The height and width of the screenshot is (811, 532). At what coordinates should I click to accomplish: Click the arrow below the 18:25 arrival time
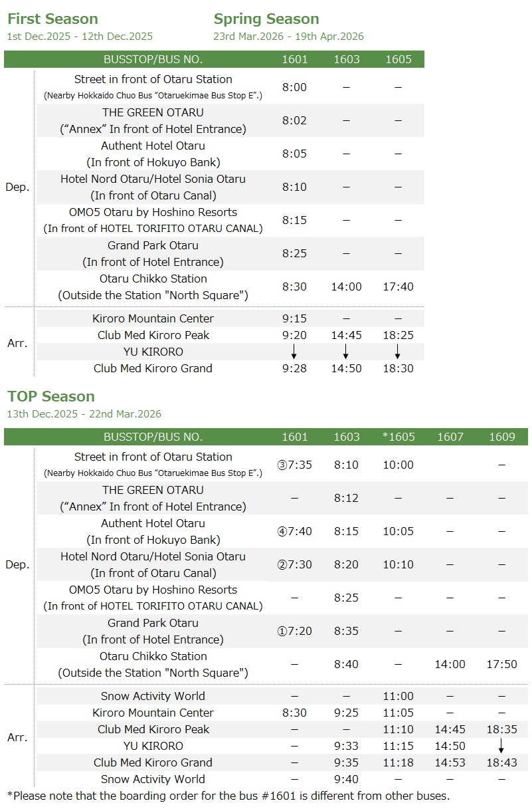(x=398, y=352)
